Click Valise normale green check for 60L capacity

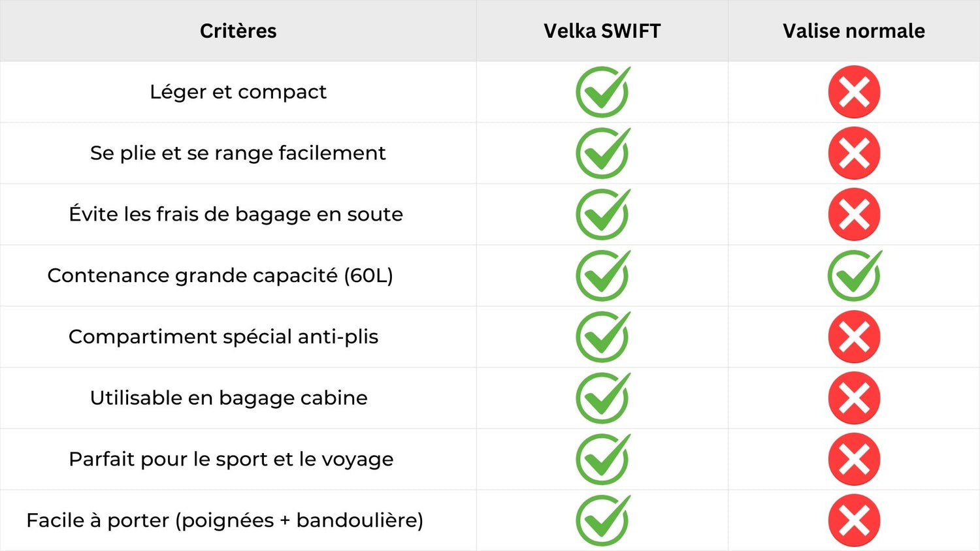coord(855,275)
